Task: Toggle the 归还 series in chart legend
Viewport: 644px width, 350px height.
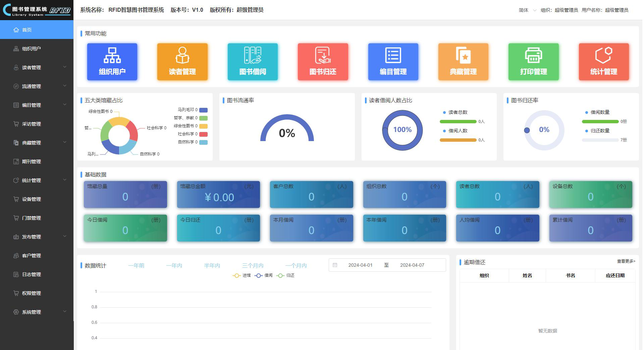Action: [x=285, y=275]
